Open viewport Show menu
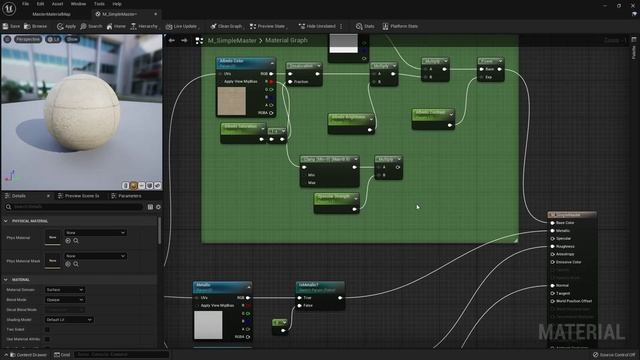This screenshot has height=360, width=640. coord(72,39)
